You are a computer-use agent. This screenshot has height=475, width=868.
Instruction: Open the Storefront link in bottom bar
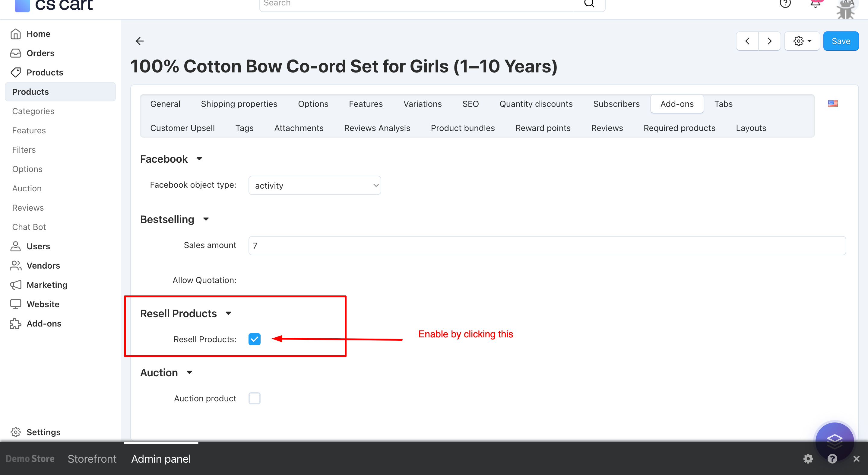coord(92,458)
